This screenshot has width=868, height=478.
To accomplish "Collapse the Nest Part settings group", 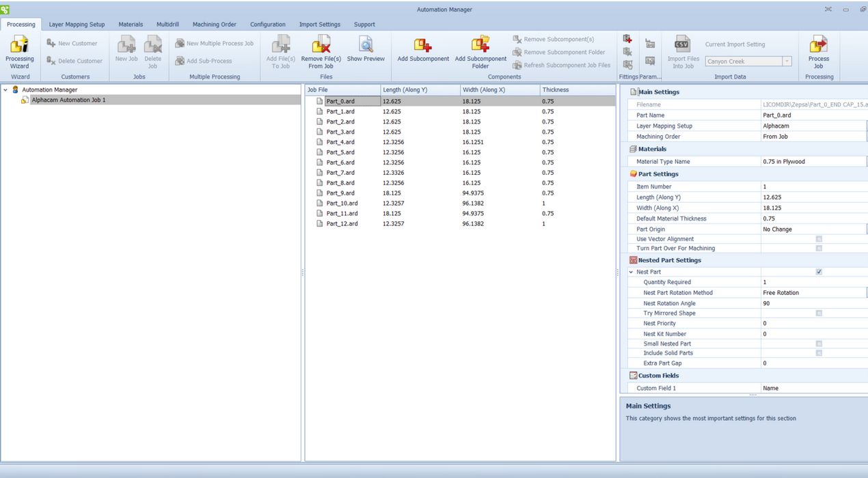I will (631, 272).
